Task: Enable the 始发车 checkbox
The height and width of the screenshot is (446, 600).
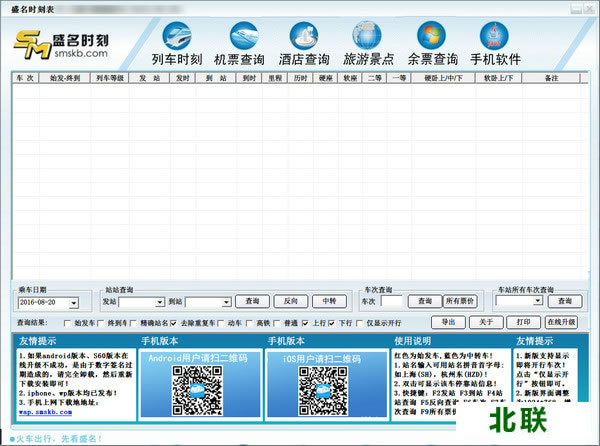Action: (67, 323)
